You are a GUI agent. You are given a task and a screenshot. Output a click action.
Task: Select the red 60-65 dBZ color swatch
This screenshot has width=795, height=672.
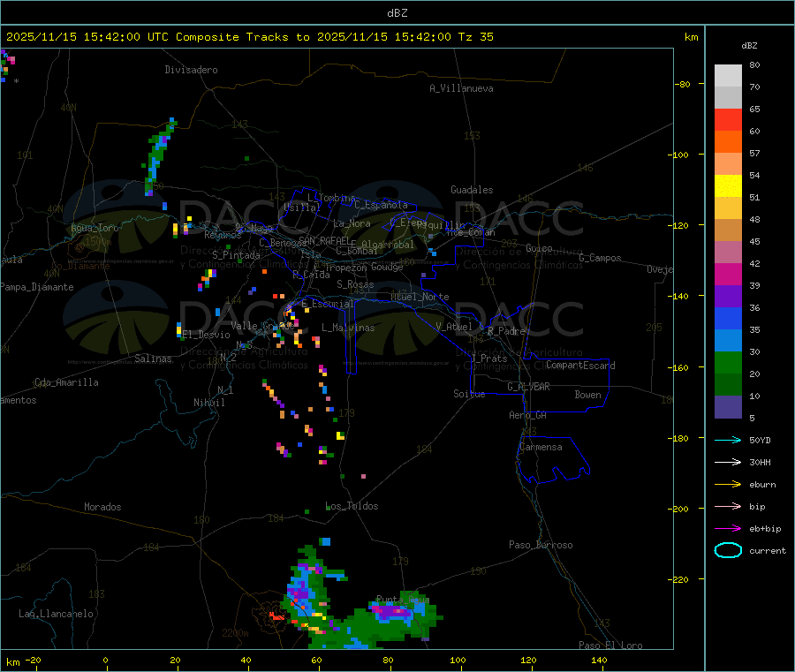point(728,119)
